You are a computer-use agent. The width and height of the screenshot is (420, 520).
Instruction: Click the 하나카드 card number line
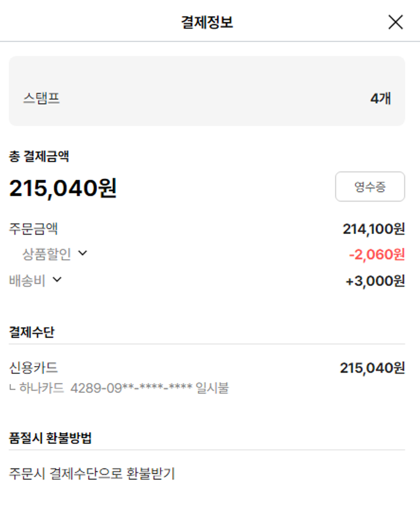pyautogui.click(x=119, y=388)
